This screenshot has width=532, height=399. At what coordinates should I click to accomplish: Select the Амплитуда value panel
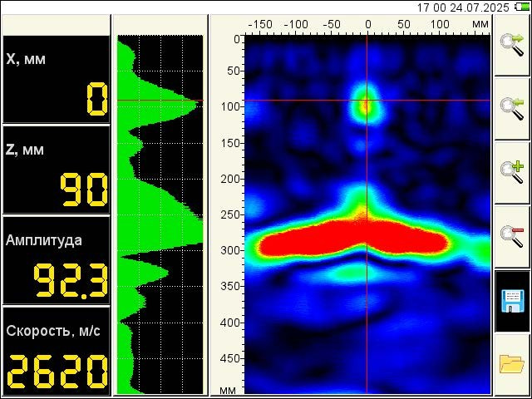click(56, 260)
